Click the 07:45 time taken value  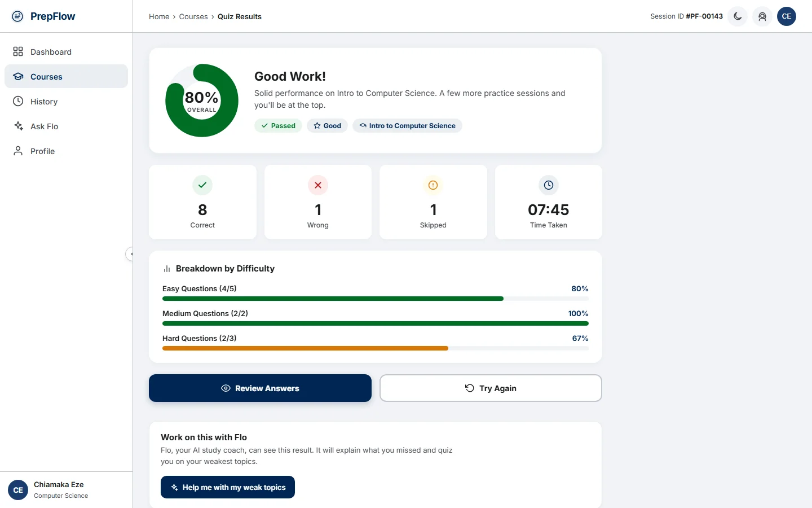coord(549,210)
